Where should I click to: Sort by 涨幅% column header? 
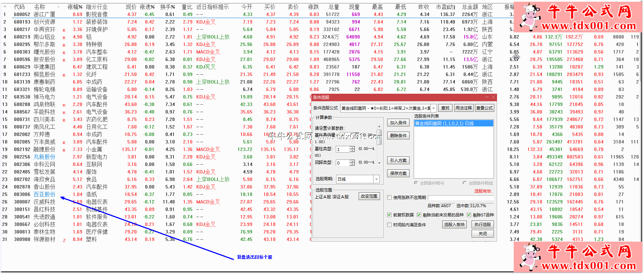point(75,7)
